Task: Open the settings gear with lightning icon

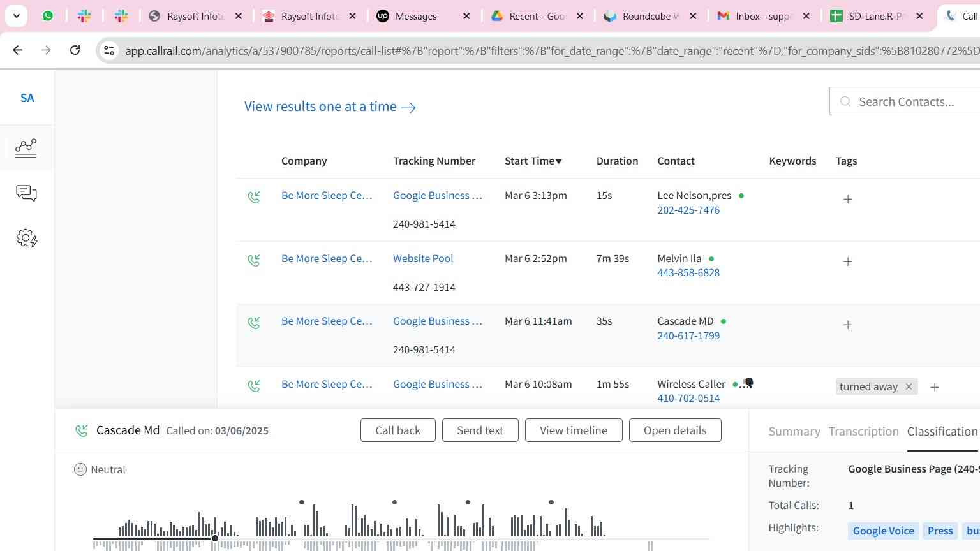Action: [26, 239]
